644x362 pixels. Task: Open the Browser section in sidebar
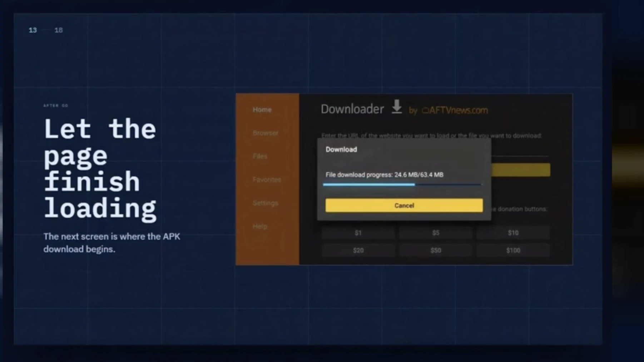[x=265, y=133]
